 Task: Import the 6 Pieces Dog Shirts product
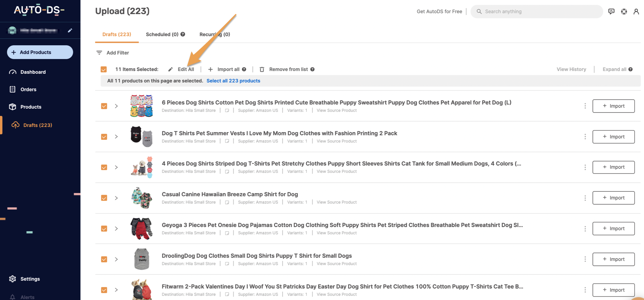point(613,106)
